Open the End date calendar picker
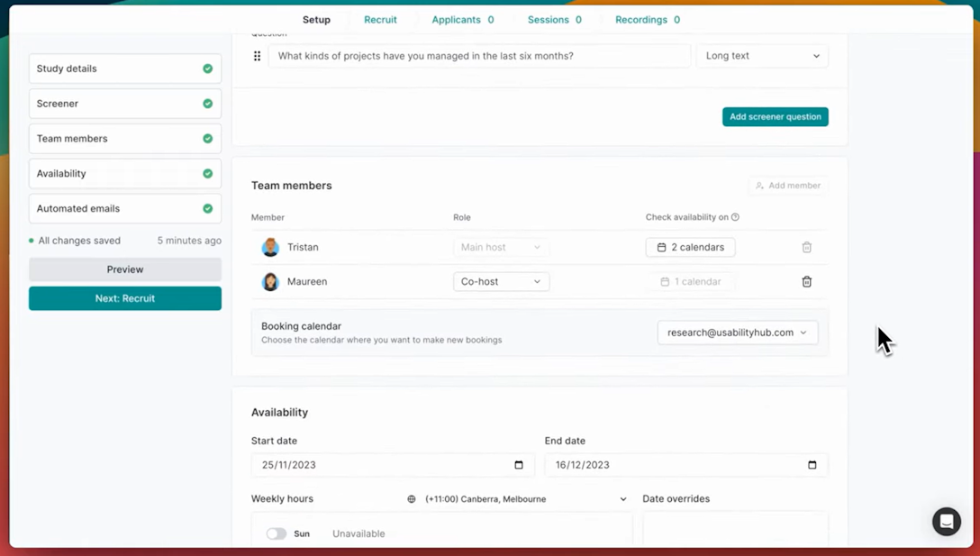 [x=812, y=464]
